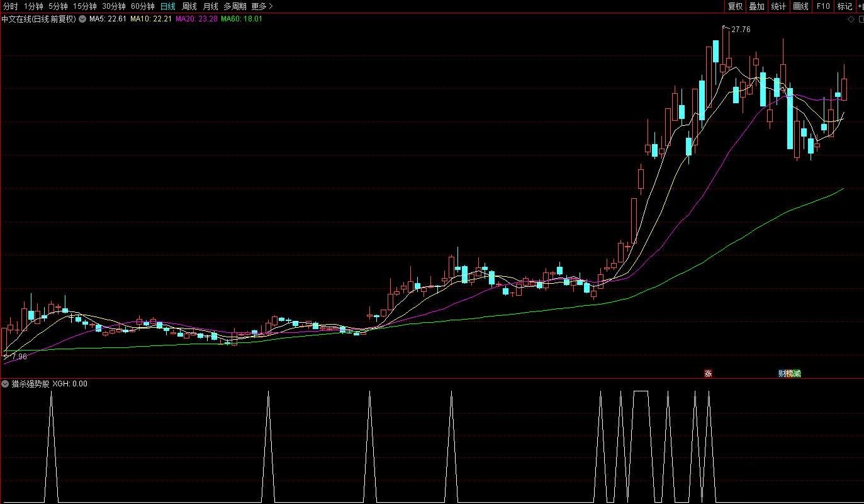
Task: Switch to 月线 monthly chart
Action: pyautogui.click(x=210, y=6)
